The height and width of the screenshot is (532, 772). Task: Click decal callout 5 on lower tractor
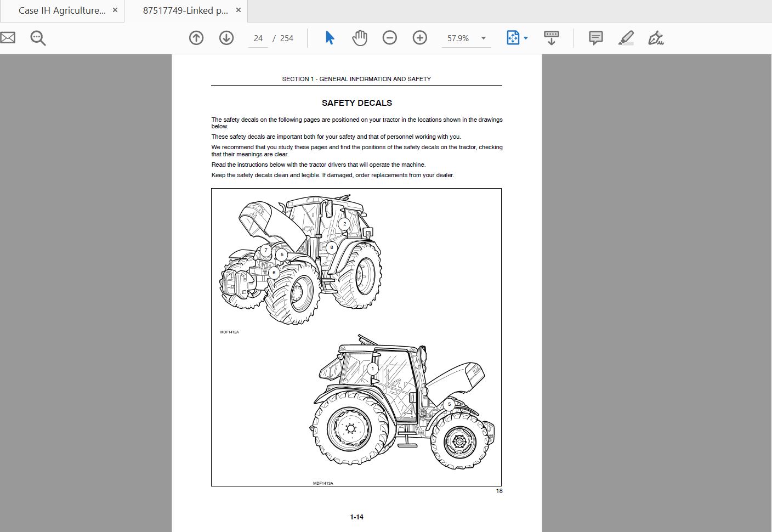tap(450, 405)
